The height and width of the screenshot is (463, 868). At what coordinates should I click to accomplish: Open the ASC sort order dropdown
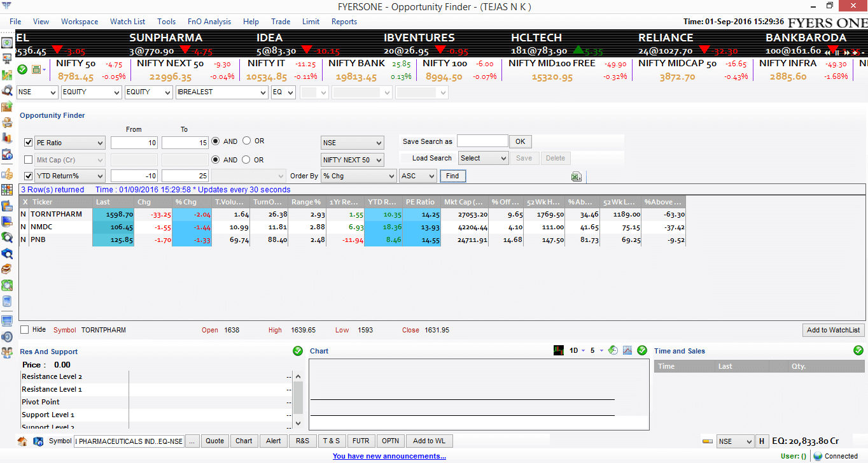coord(418,176)
